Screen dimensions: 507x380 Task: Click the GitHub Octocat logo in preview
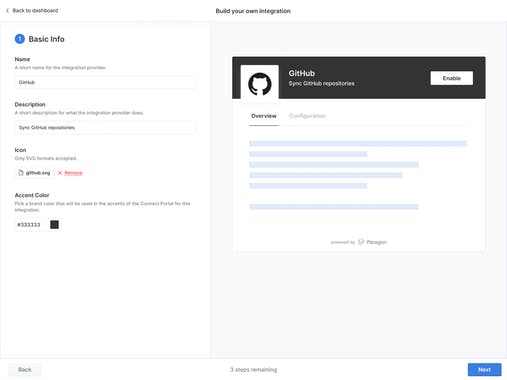click(x=260, y=84)
